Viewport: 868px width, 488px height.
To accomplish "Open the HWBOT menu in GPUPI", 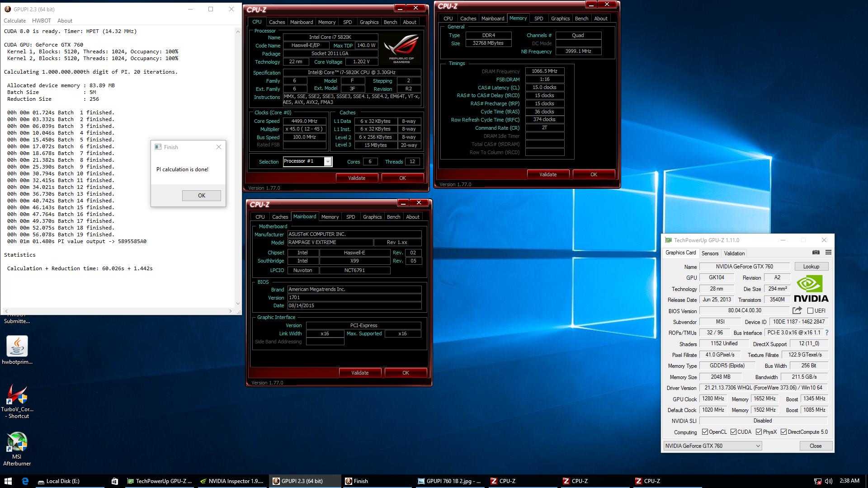I will tap(42, 21).
